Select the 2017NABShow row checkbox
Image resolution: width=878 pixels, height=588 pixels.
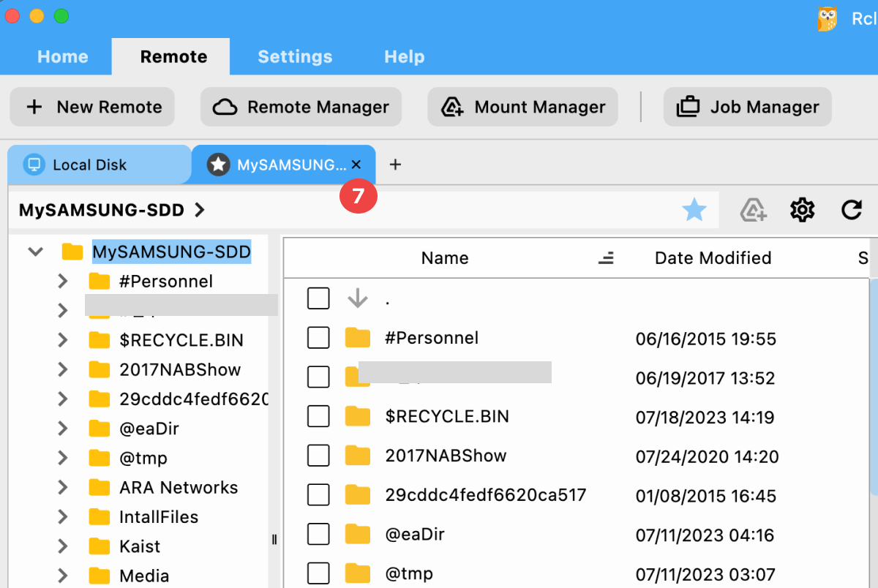318,455
